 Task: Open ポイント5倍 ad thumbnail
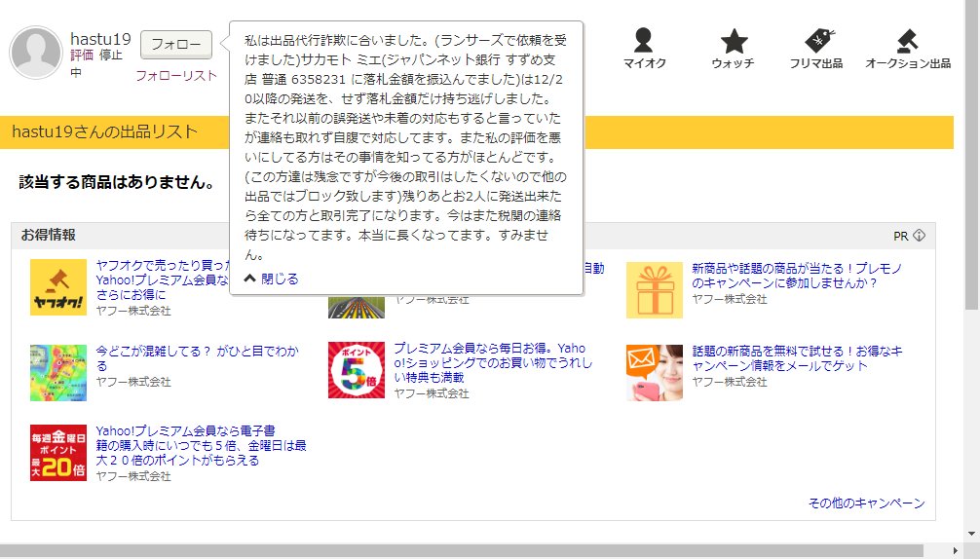pos(357,370)
